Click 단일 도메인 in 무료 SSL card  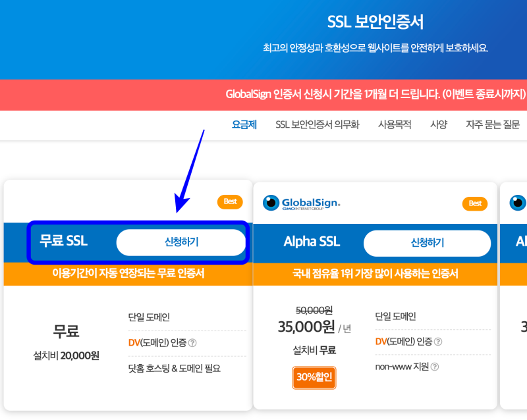point(149,317)
